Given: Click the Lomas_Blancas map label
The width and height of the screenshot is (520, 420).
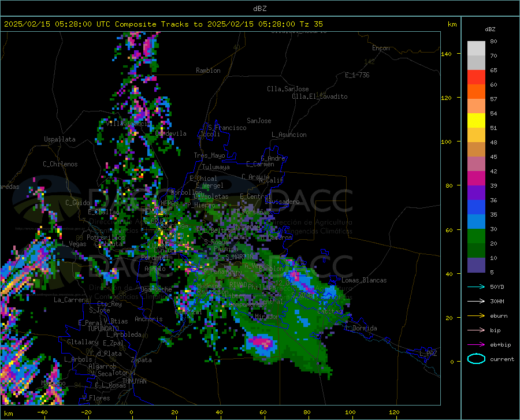Looking at the screenshot, I should point(364,280).
